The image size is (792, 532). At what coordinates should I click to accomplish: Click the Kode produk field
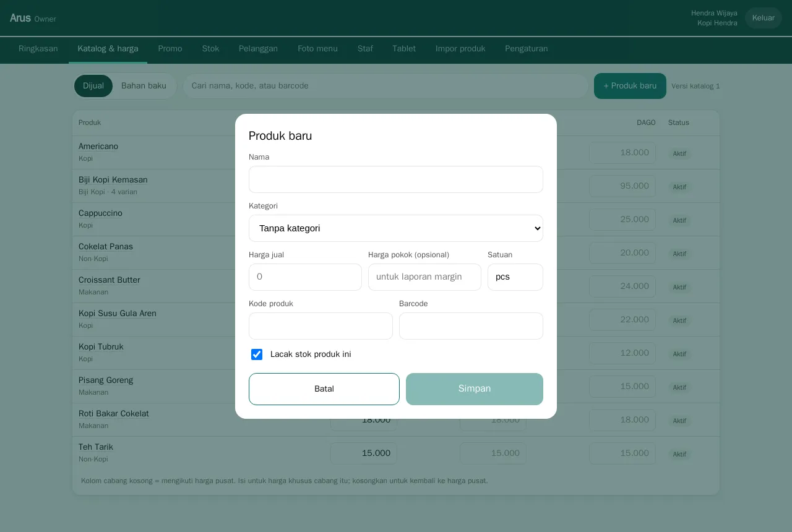[321, 326]
